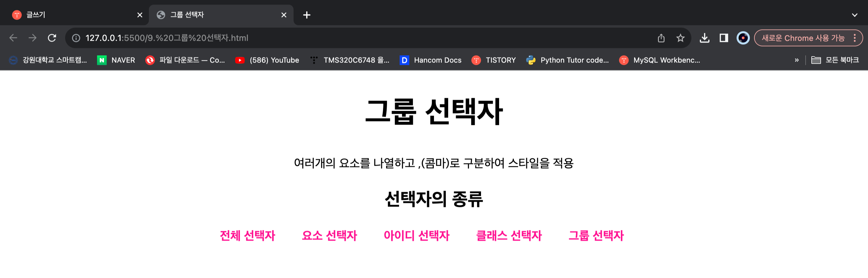This screenshot has height=278, width=868.
Task: Click 클래스 선택자 link
Action: [x=509, y=235]
